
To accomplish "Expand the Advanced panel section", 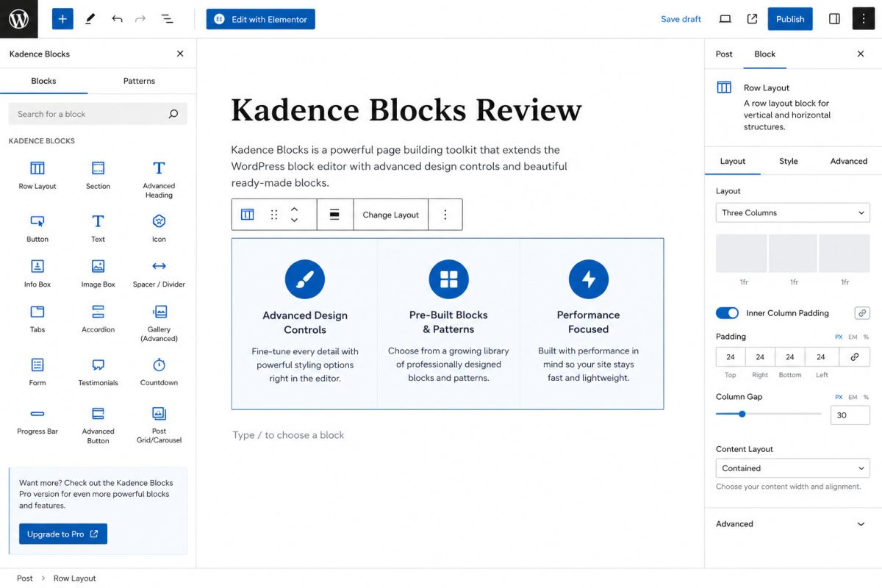I will click(792, 524).
